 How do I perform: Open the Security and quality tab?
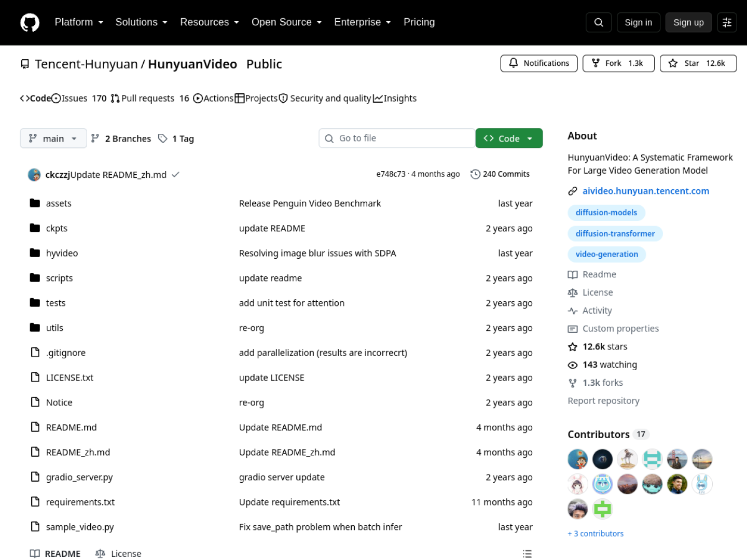(325, 99)
